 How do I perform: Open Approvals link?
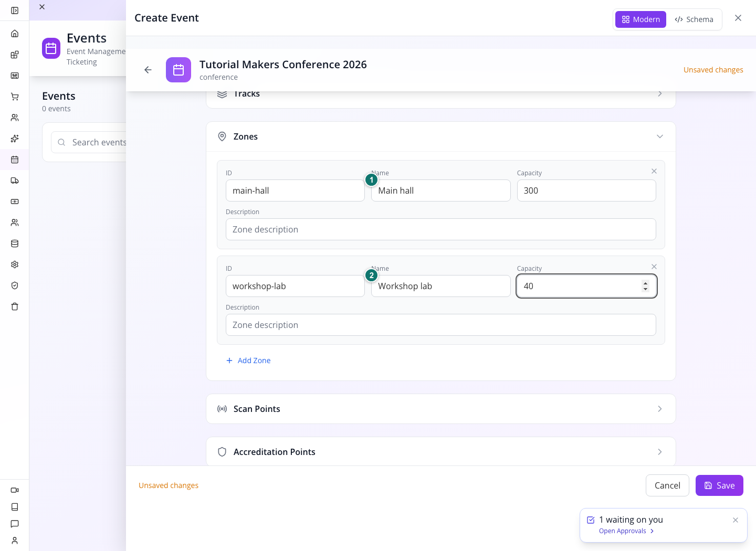(626, 531)
